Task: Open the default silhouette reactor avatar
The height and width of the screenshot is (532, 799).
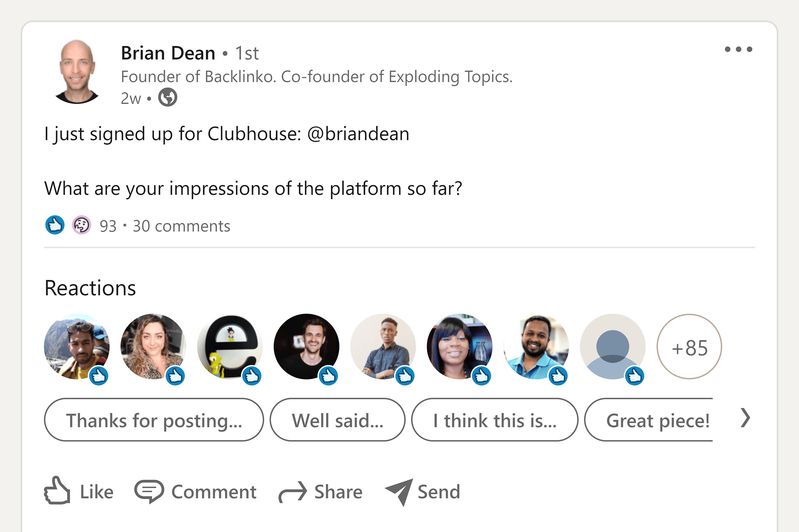Action: pyautogui.click(x=613, y=346)
